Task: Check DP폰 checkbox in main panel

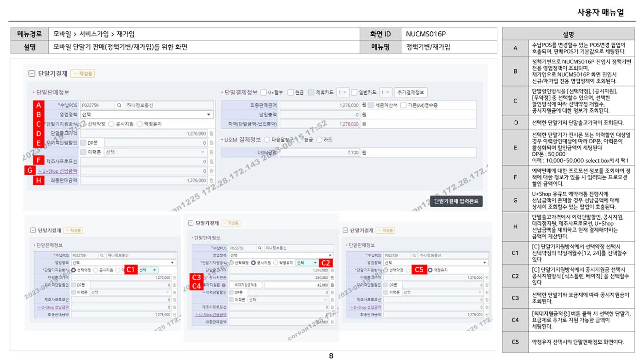Action: (x=83, y=142)
